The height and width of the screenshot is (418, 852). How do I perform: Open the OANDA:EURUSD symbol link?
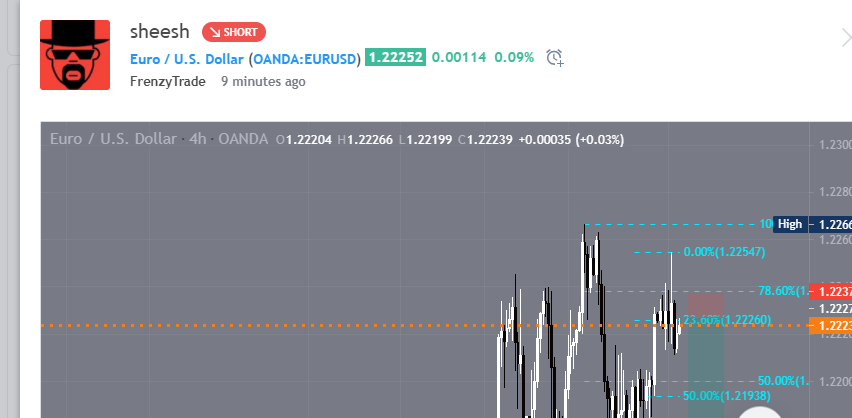pos(304,58)
